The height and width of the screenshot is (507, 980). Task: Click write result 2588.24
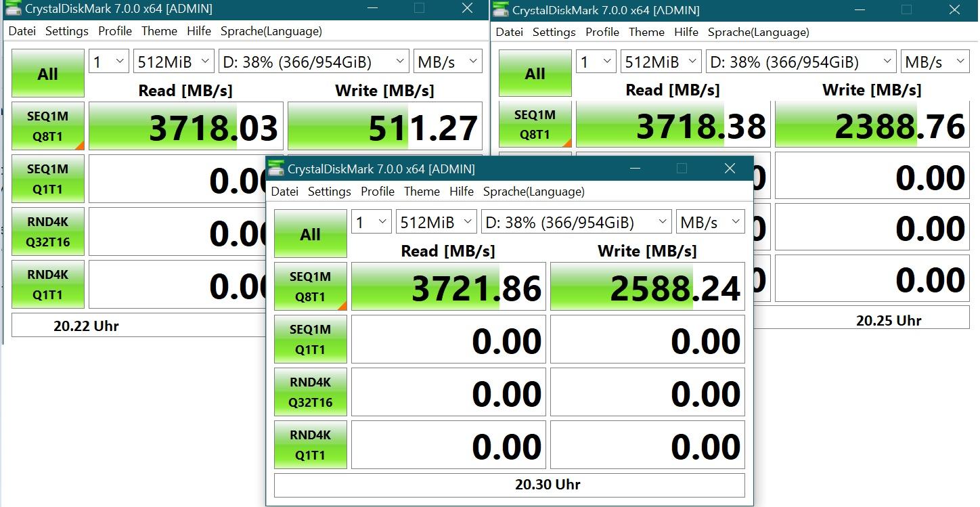[x=648, y=286]
